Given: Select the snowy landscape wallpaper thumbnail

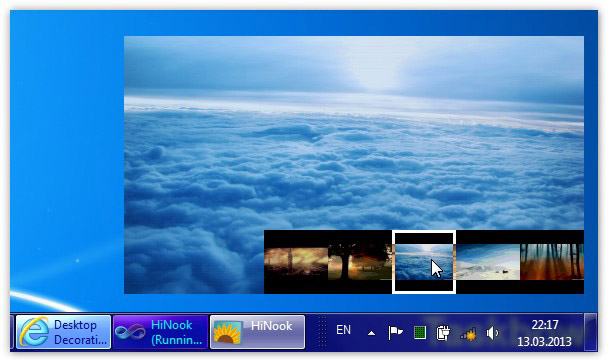Looking at the screenshot, I should (488, 262).
